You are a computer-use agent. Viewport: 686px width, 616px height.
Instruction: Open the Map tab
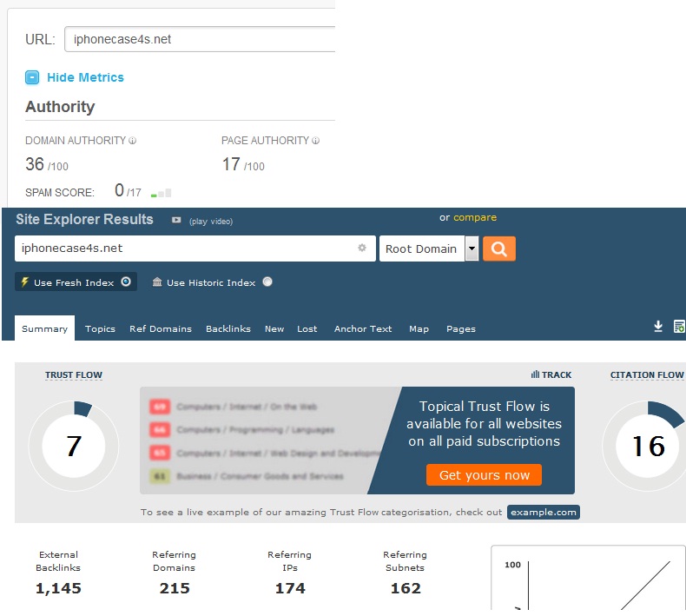point(419,328)
